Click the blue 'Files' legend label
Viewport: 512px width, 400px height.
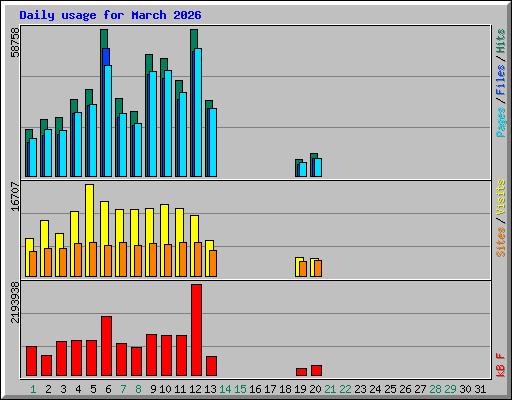tap(500, 80)
